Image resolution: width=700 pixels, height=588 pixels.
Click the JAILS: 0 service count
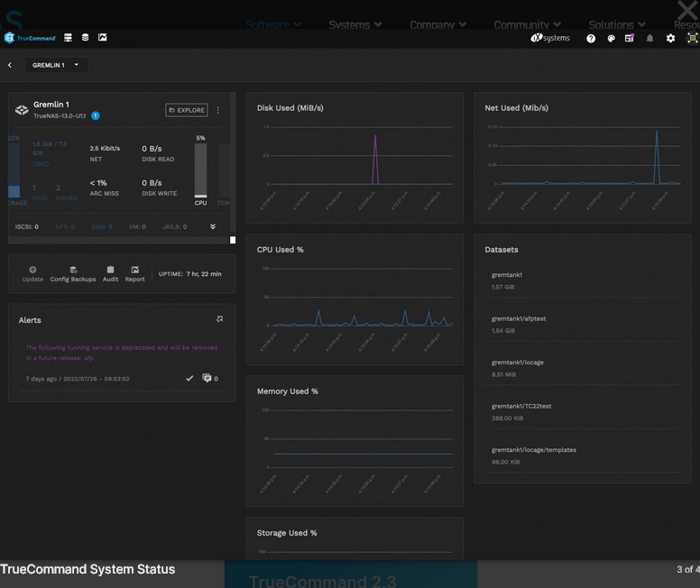click(175, 226)
